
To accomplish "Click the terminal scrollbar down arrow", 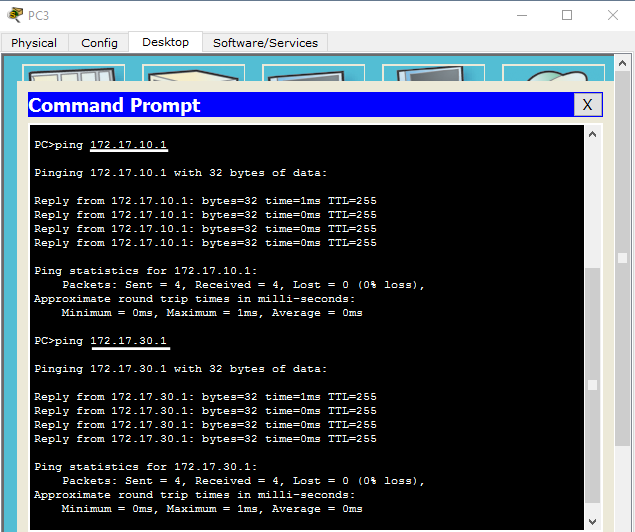I will (x=592, y=521).
